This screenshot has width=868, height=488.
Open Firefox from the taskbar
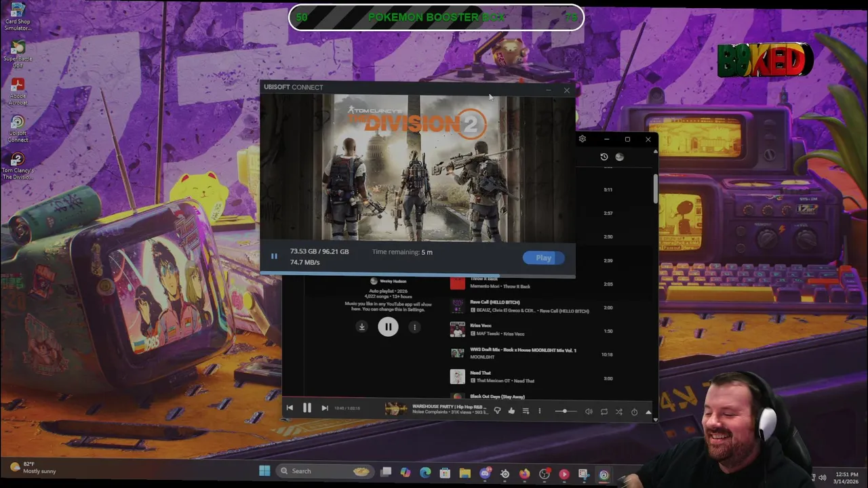click(524, 474)
